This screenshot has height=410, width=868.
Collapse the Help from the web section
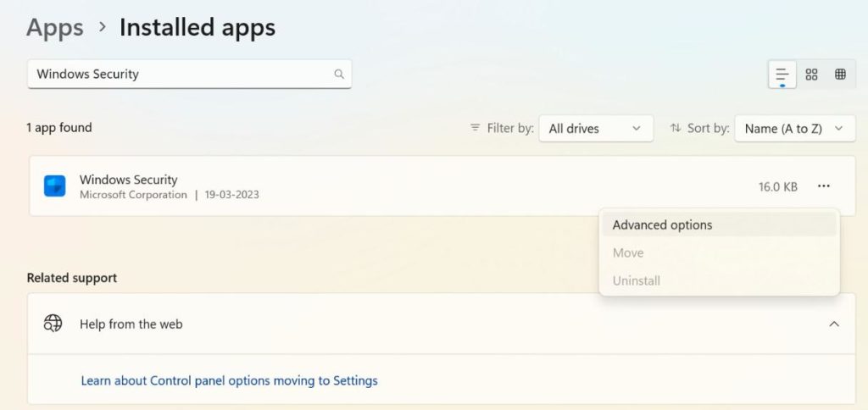(834, 324)
